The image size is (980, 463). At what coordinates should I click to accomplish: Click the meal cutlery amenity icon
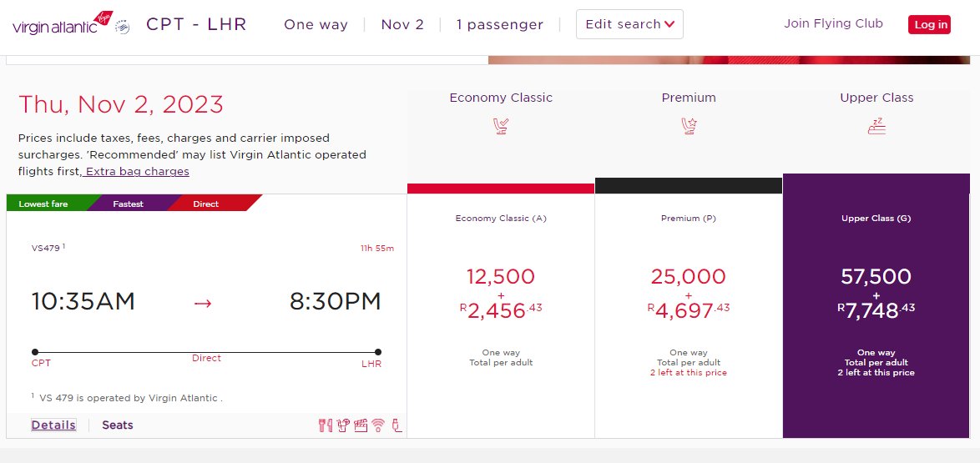325,425
